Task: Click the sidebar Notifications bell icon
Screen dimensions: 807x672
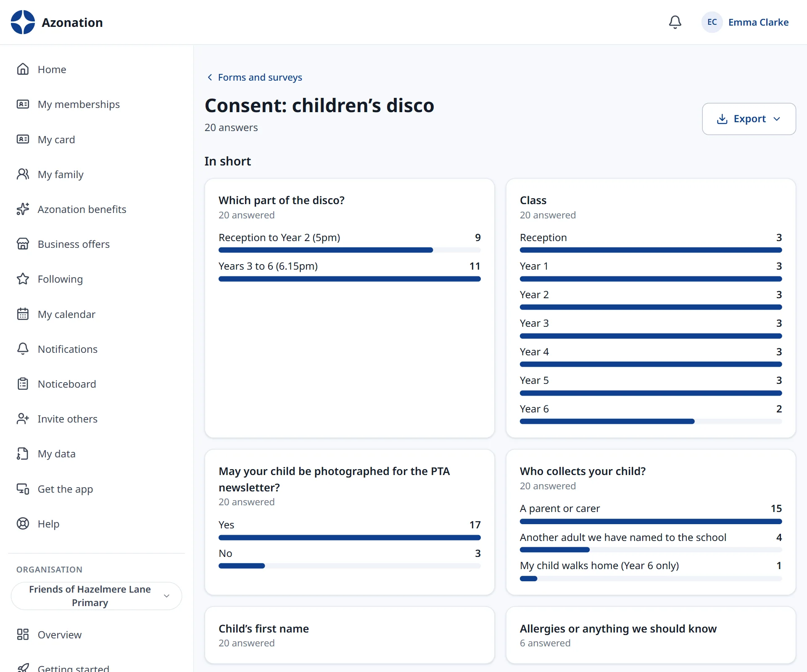Action: click(x=23, y=349)
